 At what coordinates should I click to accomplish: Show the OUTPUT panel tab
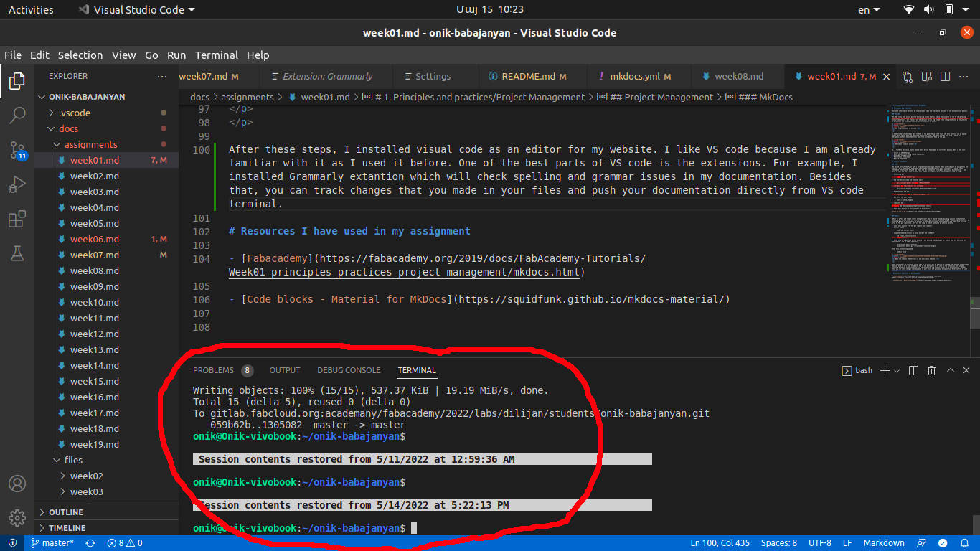coord(285,370)
